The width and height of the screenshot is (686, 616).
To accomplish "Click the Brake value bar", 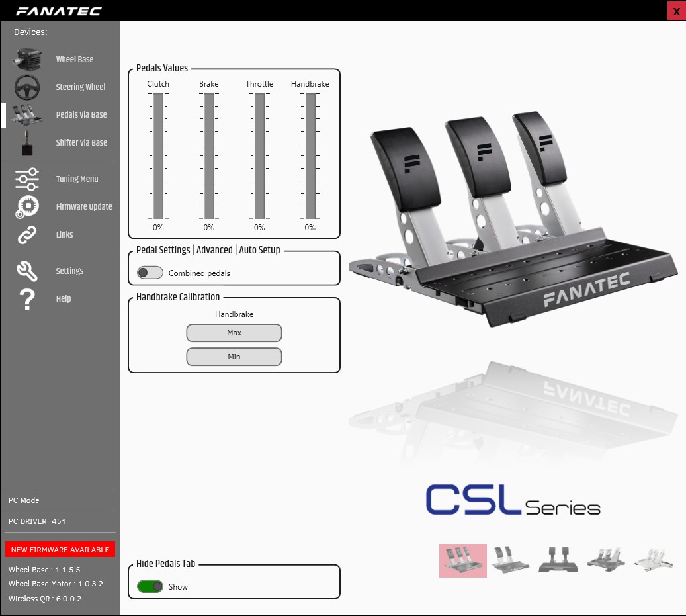I will (x=209, y=155).
